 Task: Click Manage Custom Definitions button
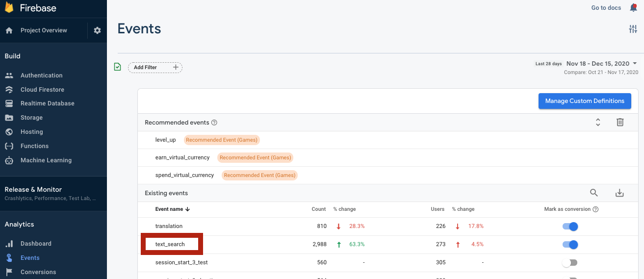(585, 101)
